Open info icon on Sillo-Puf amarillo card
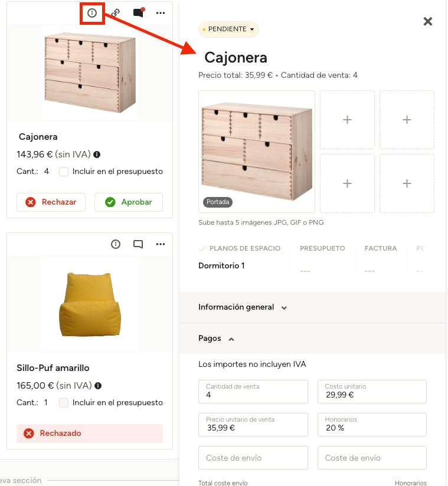The height and width of the screenshot is (486, 448). pyautogui.click(x=116, y=244)
